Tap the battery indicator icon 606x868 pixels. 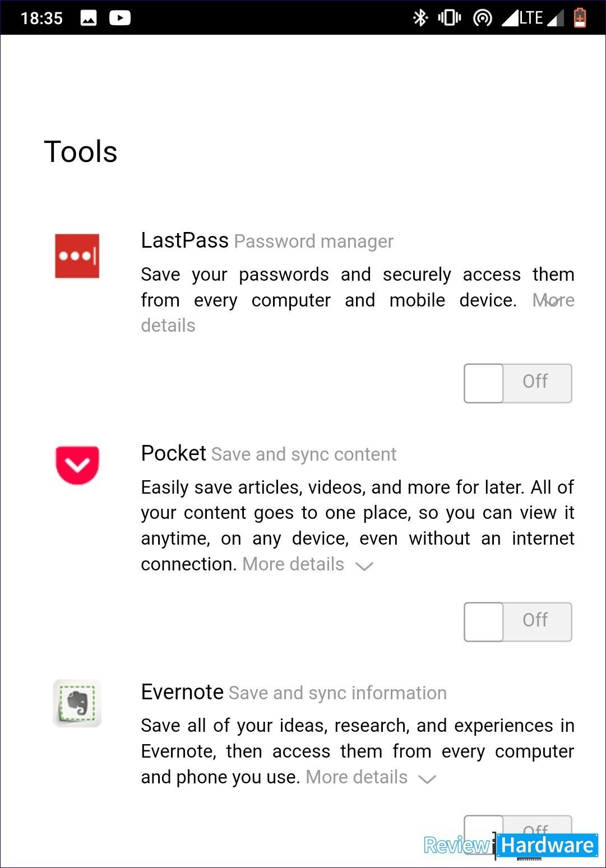point(580,18)
